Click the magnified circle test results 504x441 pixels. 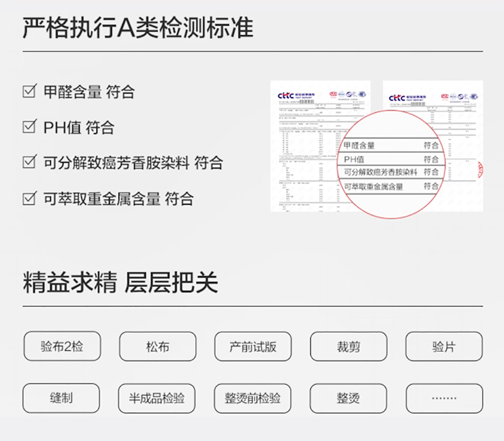pos(391,165)
